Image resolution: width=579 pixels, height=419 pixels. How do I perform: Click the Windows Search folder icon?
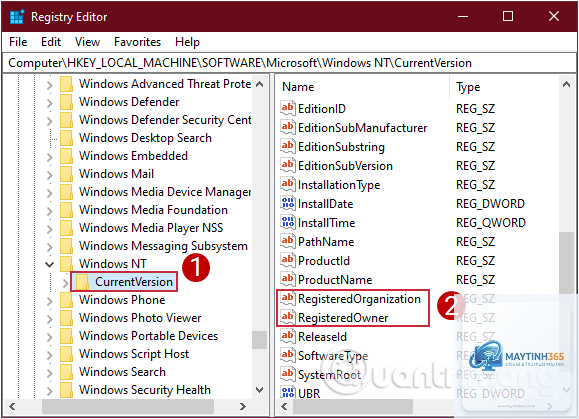(66, 372)
